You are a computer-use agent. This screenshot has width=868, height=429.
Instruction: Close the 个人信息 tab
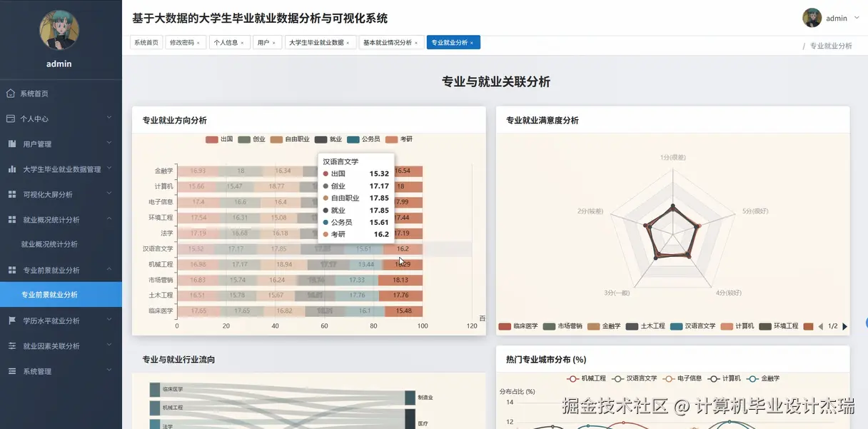click(242, 43)
